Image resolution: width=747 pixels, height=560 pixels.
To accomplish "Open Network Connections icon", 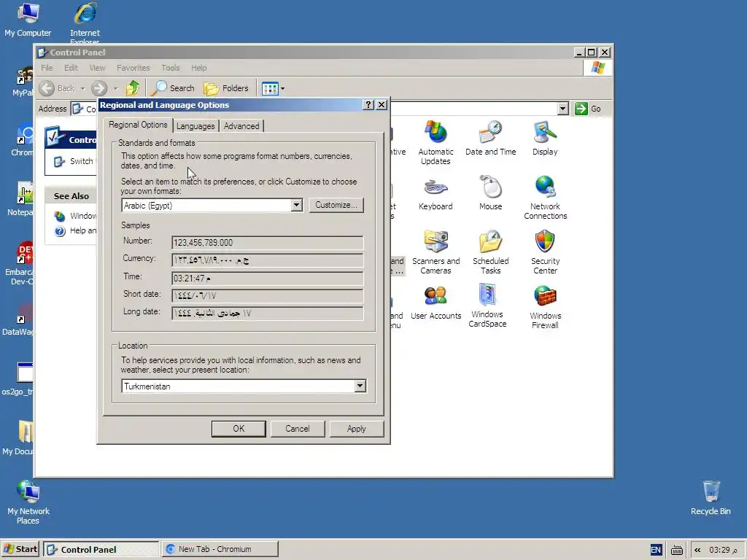I will pyautogui.click(x=545, y=197).
